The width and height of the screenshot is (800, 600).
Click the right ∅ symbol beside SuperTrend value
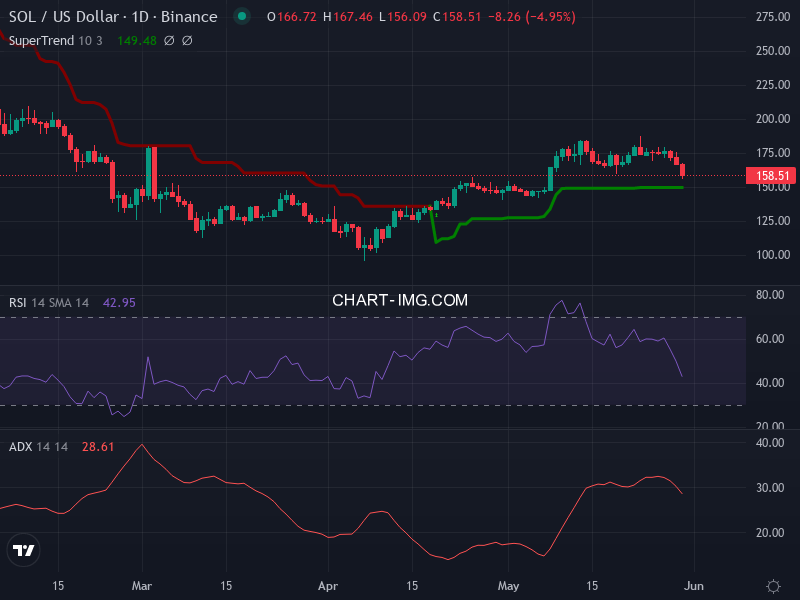click(x=187, y=41)
